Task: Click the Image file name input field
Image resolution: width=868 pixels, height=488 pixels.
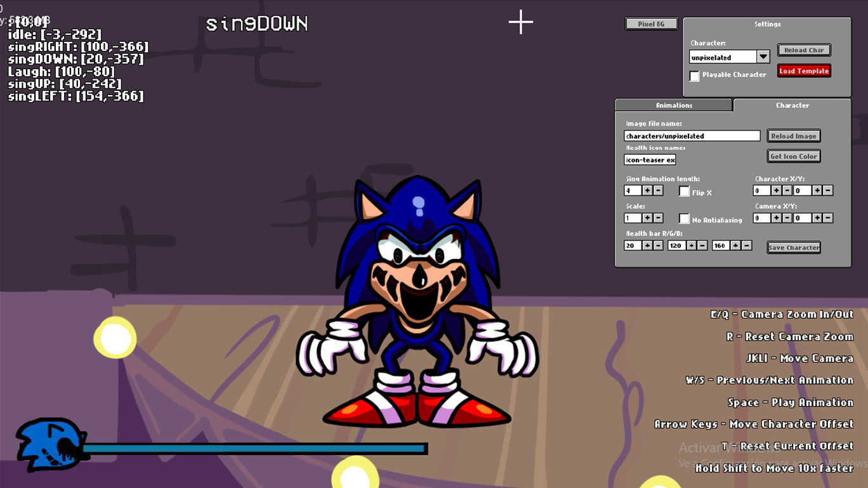Action: coord(692,136)
